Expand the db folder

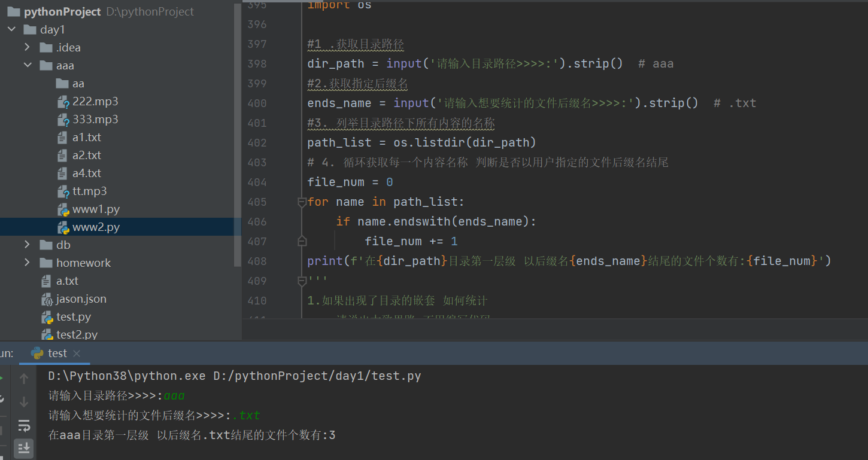28,245
